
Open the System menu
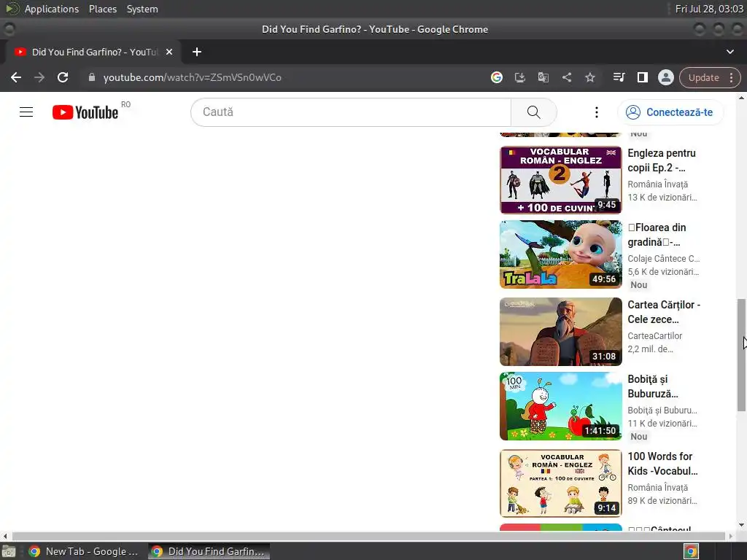click(x=142, y=9)
